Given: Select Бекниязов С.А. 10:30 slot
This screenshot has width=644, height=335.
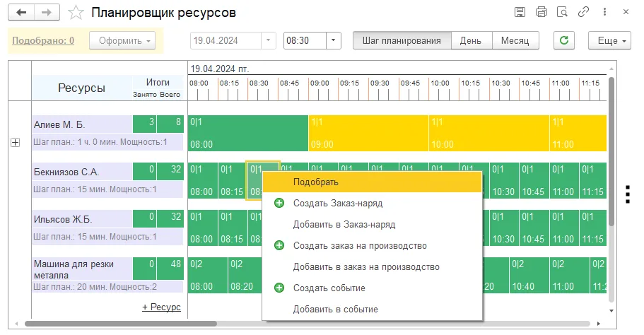Looking at the screenshot, I should pyautogui.click(x=504, y=181).
